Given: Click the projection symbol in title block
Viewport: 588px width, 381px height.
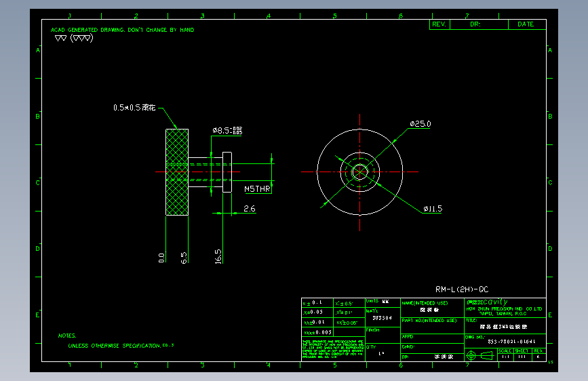Looking at the screenshot, I should tap(481, 355).
